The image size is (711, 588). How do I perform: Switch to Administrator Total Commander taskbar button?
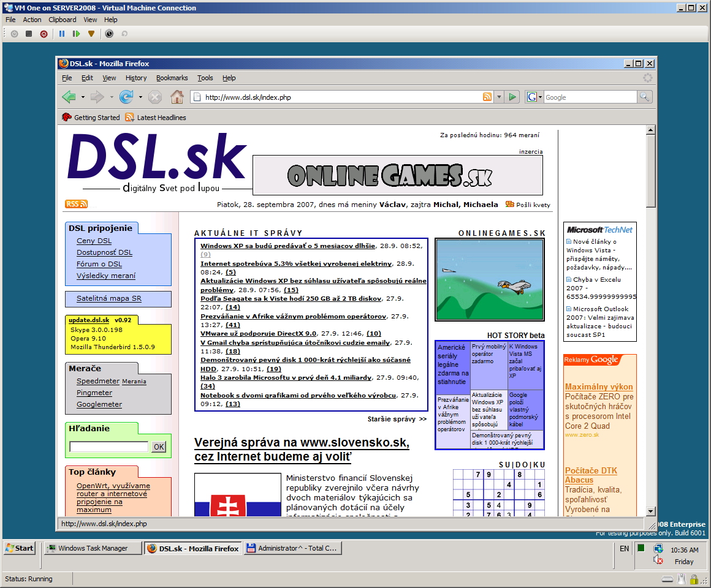pos(292,548)
